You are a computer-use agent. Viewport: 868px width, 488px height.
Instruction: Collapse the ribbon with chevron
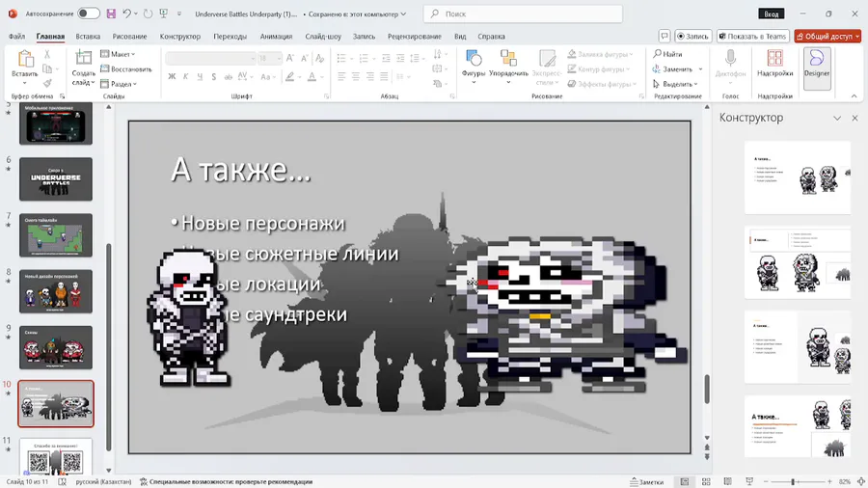(x=854, y=96)
